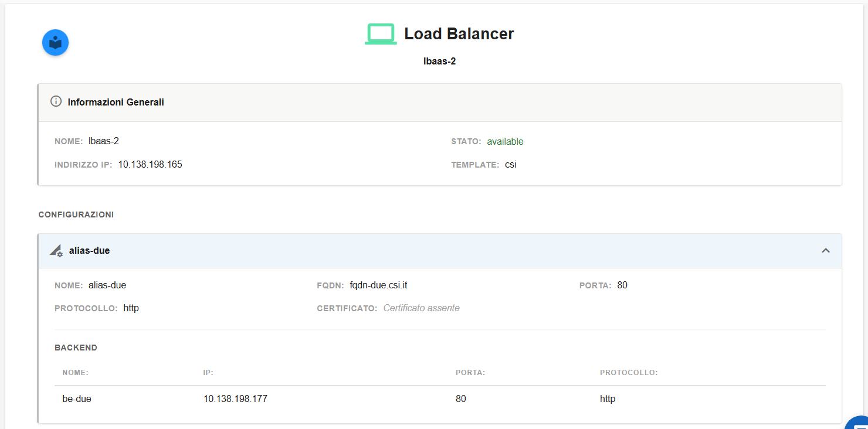Open the blue chat bubble widget

click(857, 423)
